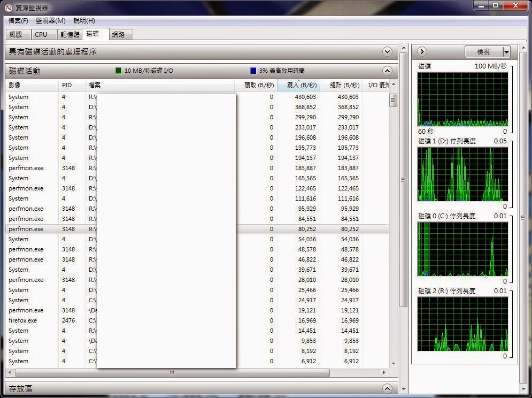Select the System row writing 299,290
Screen dimensions: 532x398
(x=197, y=117)
